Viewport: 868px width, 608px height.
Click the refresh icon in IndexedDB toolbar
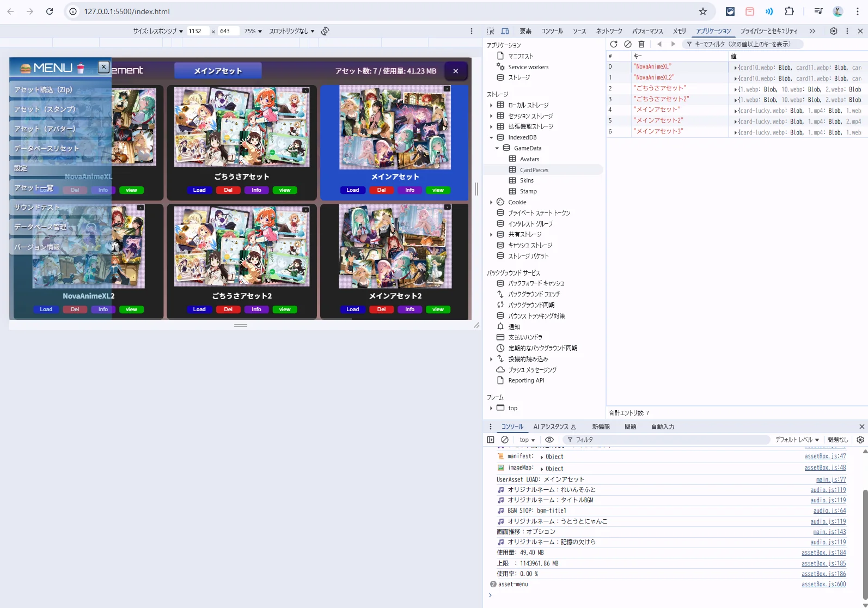(x=614, y=44)
